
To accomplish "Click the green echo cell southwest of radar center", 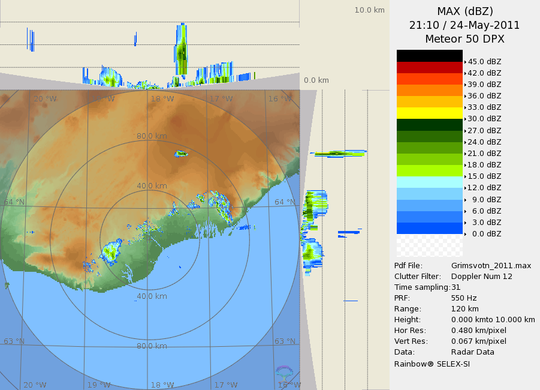I will (111, 252).
